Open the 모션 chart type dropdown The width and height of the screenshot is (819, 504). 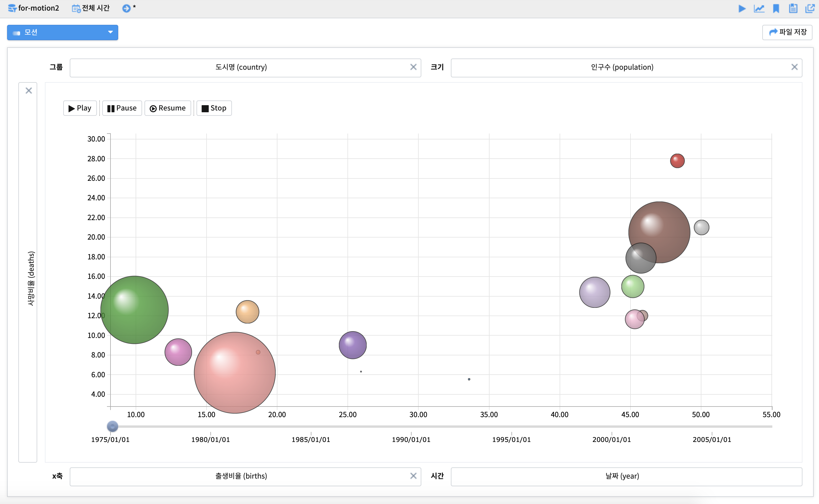click(63, 32)
